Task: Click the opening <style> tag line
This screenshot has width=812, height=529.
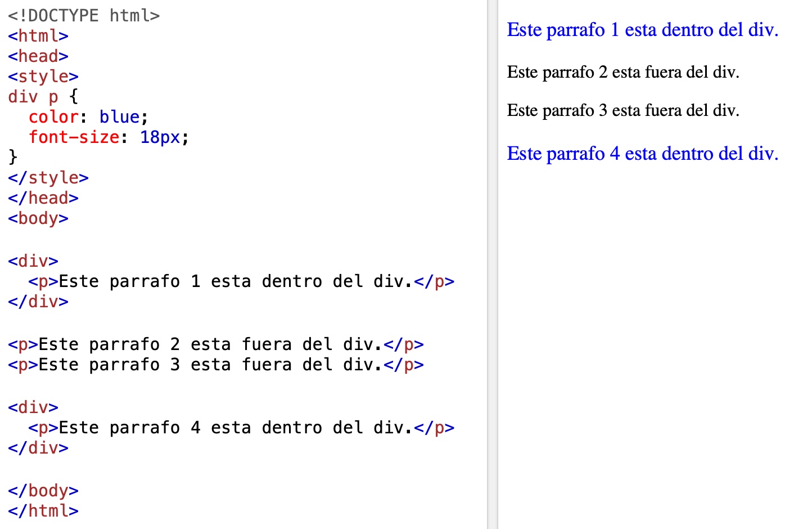Action: (43, 77)
